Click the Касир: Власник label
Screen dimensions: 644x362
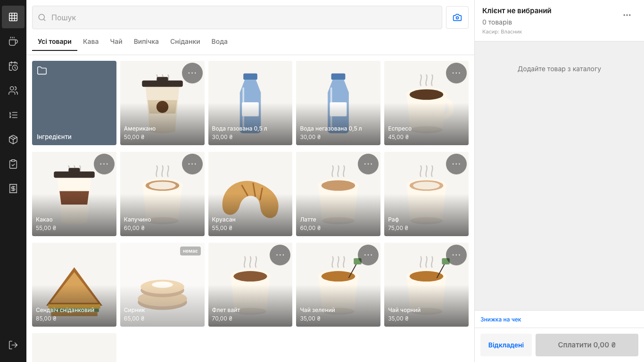click(502, 32)
